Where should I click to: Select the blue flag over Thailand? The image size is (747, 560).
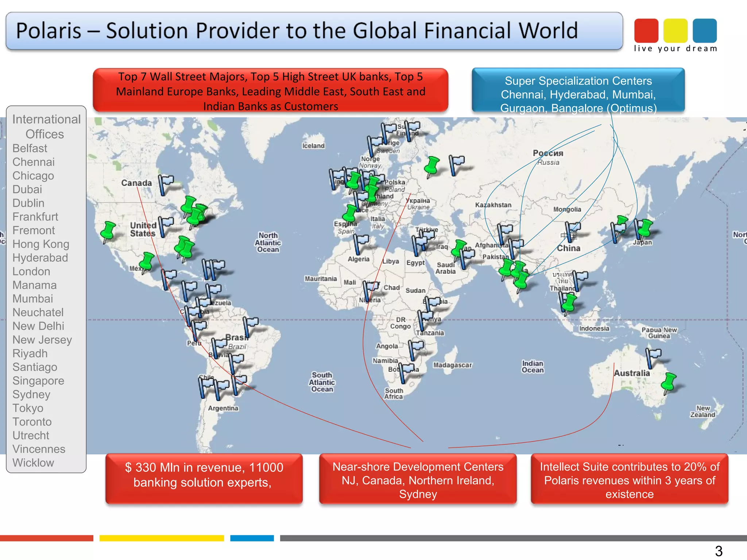click(580, 281)
